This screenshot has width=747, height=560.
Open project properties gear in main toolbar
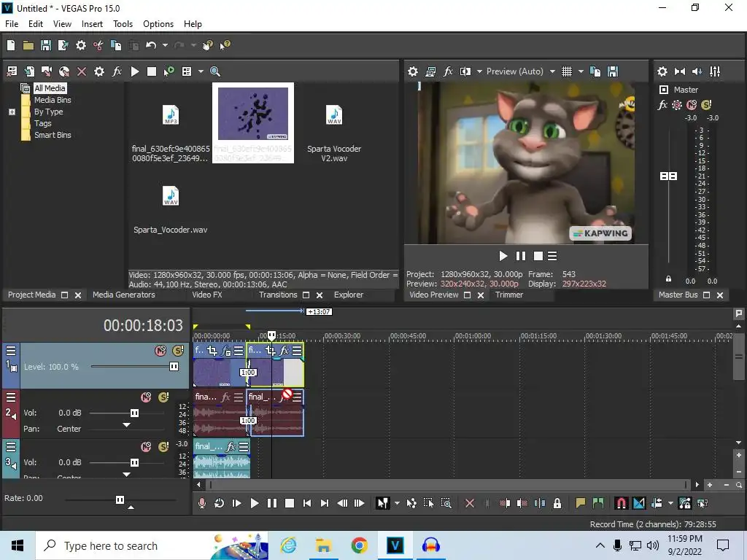(81, 45)
